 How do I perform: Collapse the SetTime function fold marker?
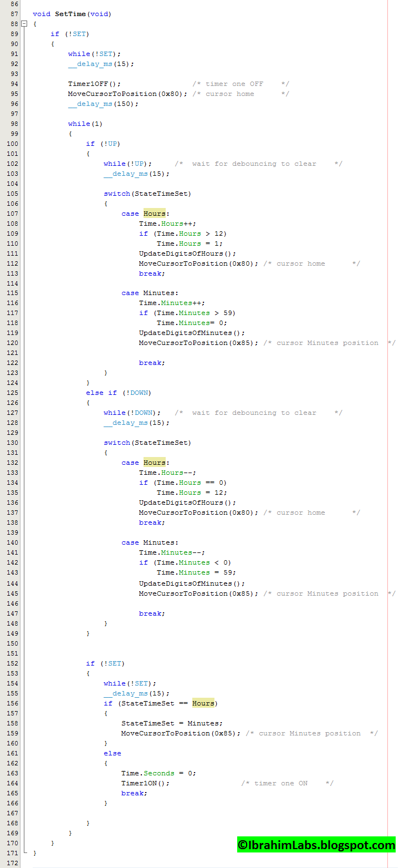pos(24,24)
